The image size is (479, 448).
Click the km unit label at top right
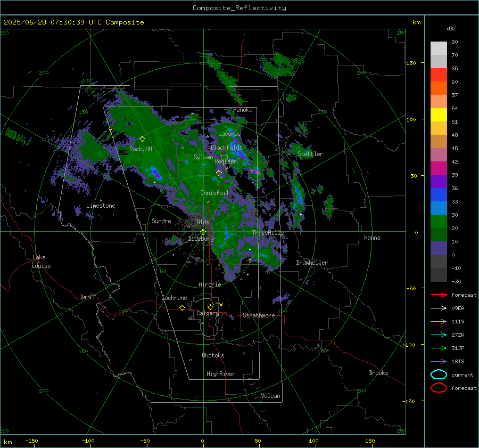pos(416,22)
